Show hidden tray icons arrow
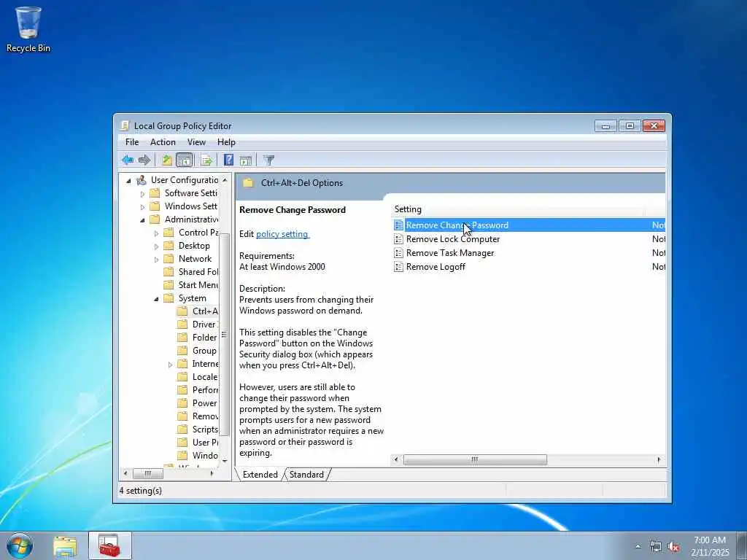 [638, 547]
